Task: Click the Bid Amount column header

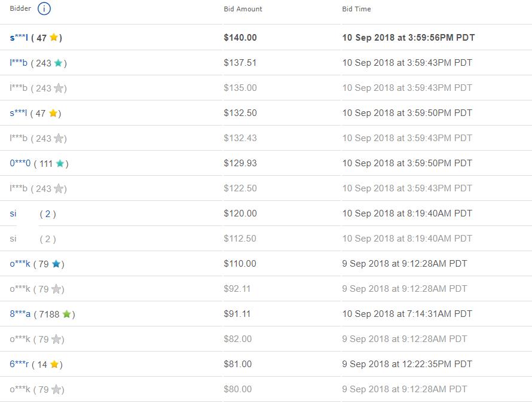Action: 243,9
